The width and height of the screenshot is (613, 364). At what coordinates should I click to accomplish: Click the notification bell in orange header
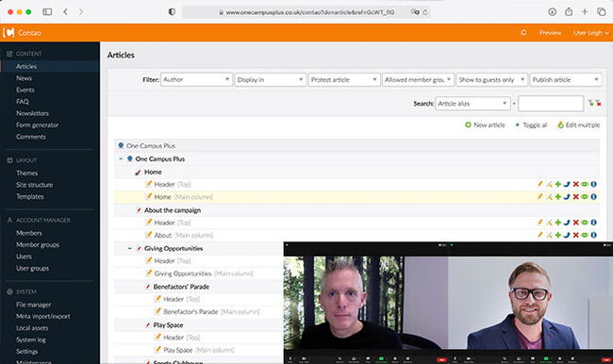click(x=523, y=33)
